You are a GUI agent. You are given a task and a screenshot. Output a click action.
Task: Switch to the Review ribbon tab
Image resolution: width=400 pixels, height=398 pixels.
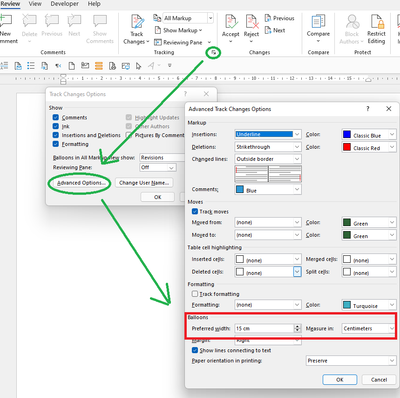click(10, 4)
